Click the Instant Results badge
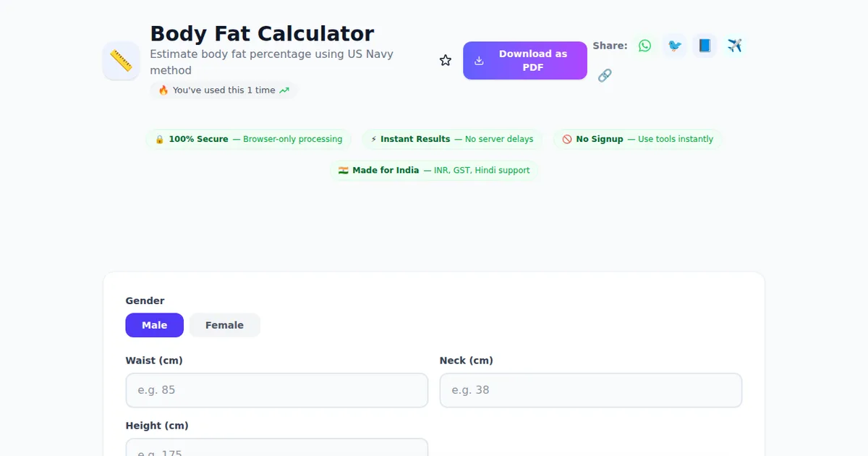 [452, 139]
